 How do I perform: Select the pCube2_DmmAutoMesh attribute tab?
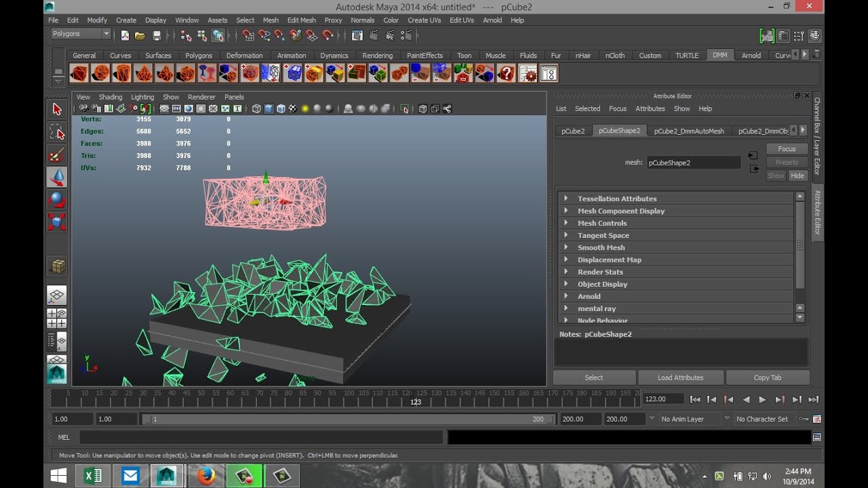(689, 131)
